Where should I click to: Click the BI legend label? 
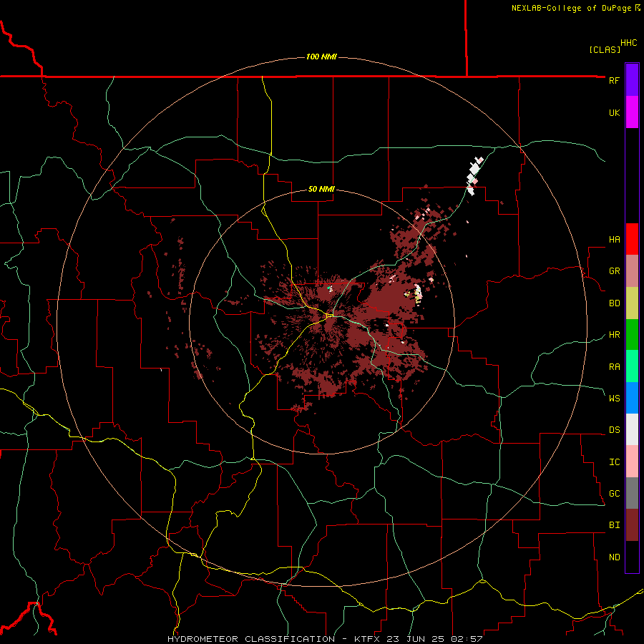(614, 525)
